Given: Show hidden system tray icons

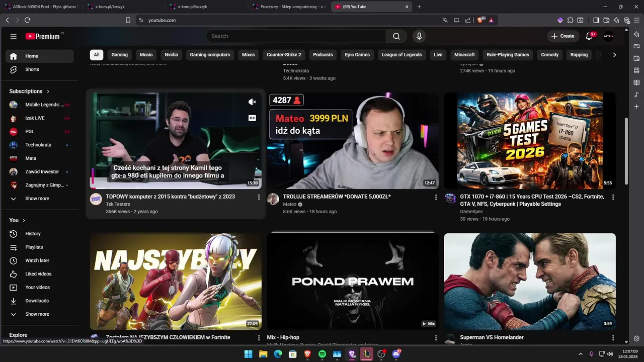Looking at the screenshot, I should [581, 354].
